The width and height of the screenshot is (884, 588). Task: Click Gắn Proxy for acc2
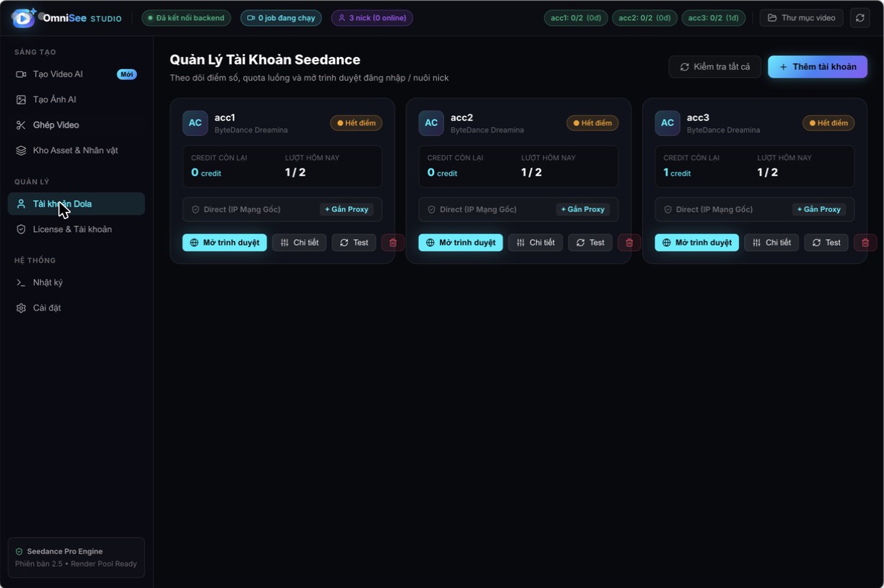(583, 210)
